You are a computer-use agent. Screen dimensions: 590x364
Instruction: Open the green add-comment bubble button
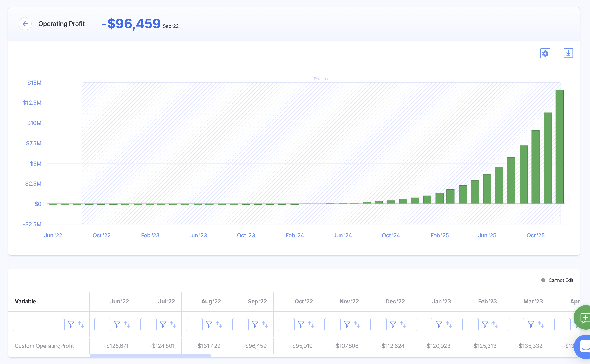[585, 317]
